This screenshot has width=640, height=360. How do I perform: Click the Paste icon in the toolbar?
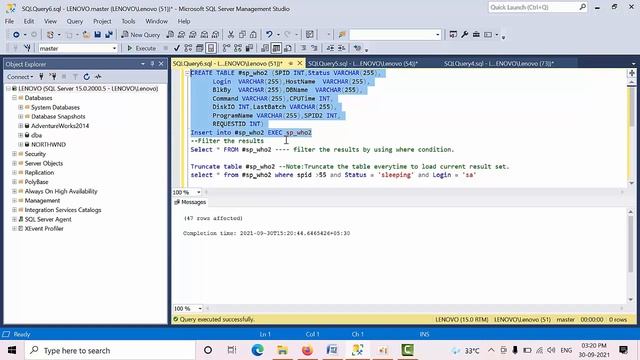coord(253,35)
